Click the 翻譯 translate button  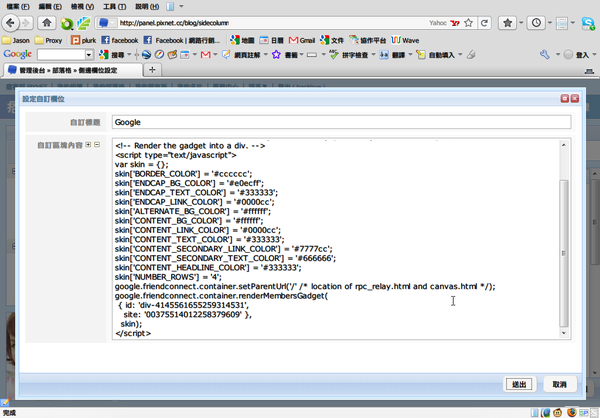[392, 55]
